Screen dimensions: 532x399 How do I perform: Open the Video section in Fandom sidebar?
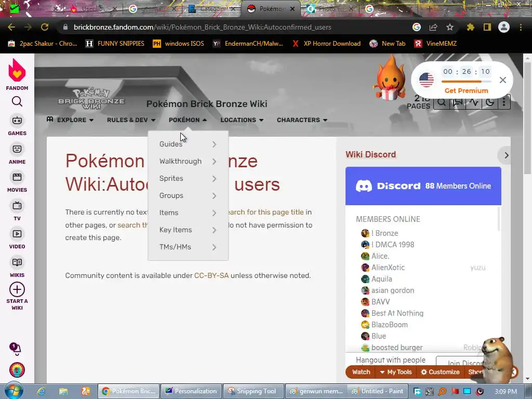pos(17,238)
